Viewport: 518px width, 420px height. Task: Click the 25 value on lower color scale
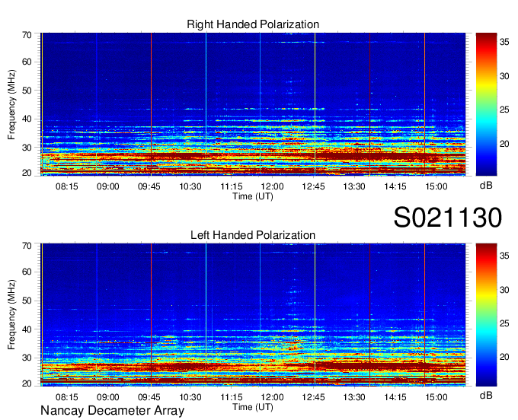504,323
